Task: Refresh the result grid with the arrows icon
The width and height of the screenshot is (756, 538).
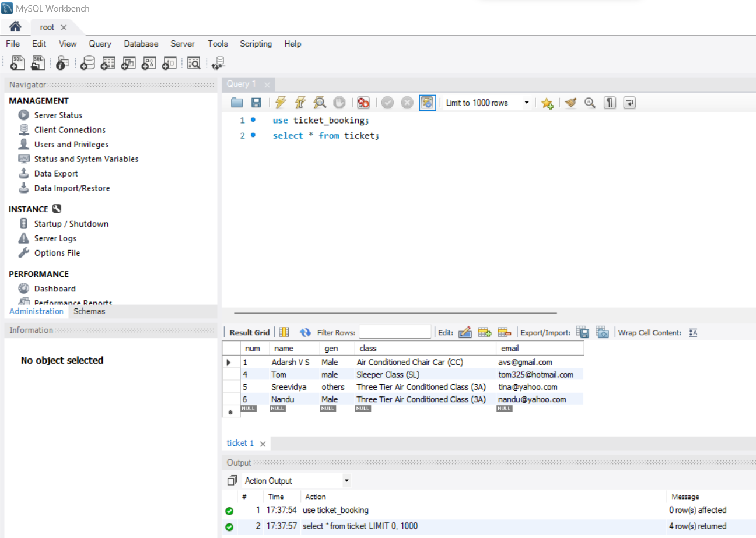Action: coord(306,332)
